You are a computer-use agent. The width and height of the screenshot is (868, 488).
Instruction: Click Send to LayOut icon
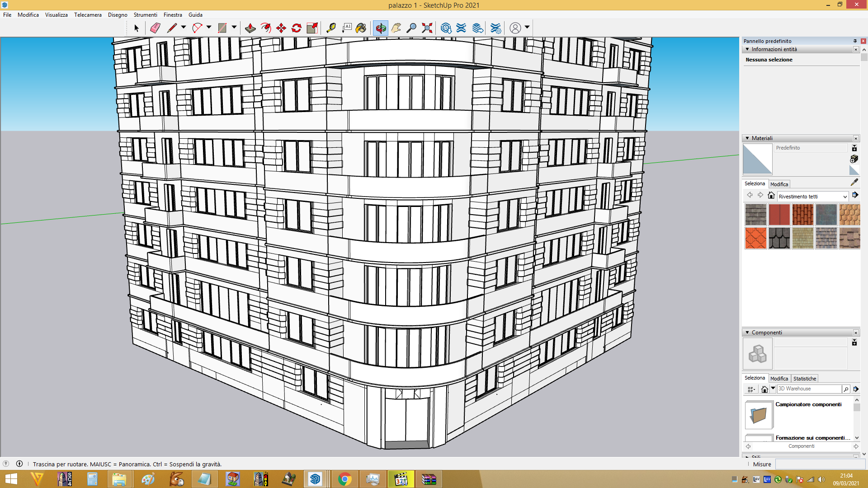click(x=478, y=28)
